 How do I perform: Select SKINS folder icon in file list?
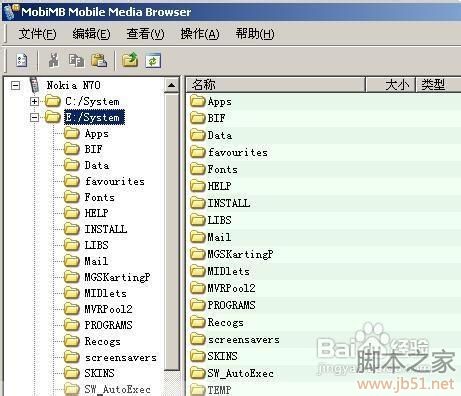tap(197, 356)
